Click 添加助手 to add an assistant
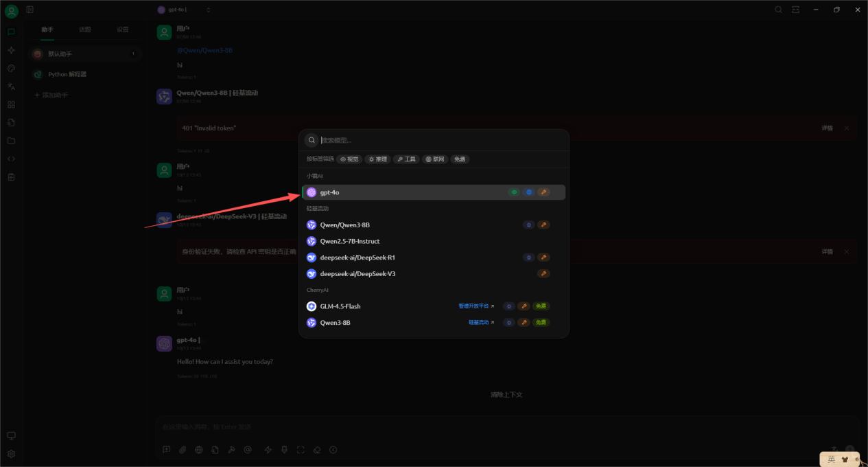The height and width of the screenshot is (467, 868). tap(51, 95)
